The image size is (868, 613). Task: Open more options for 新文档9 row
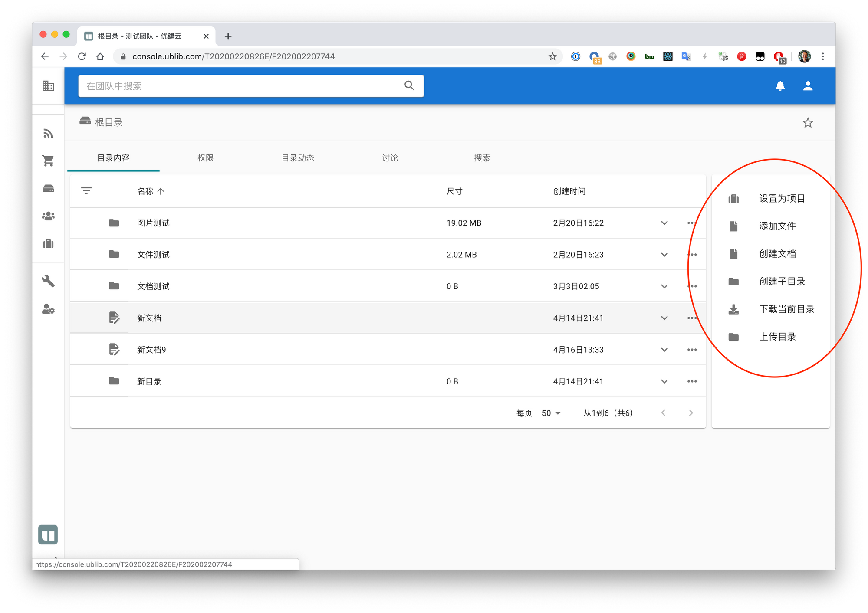pyautogui.click(x=692, y=350)
